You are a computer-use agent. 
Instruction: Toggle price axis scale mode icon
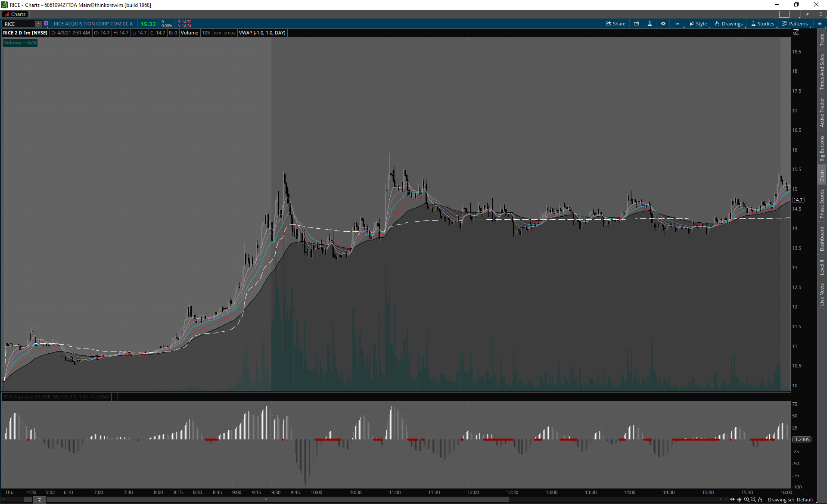[x=796, y=32]
